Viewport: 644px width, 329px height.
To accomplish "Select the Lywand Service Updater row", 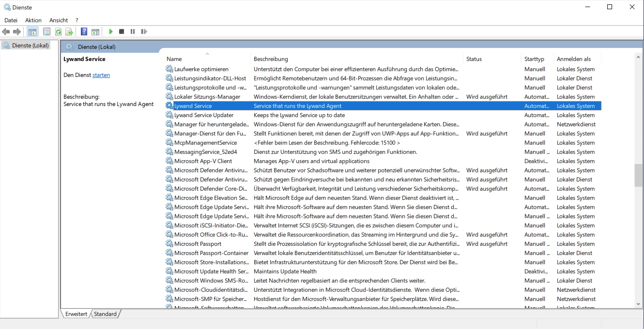I will [204, 115].
